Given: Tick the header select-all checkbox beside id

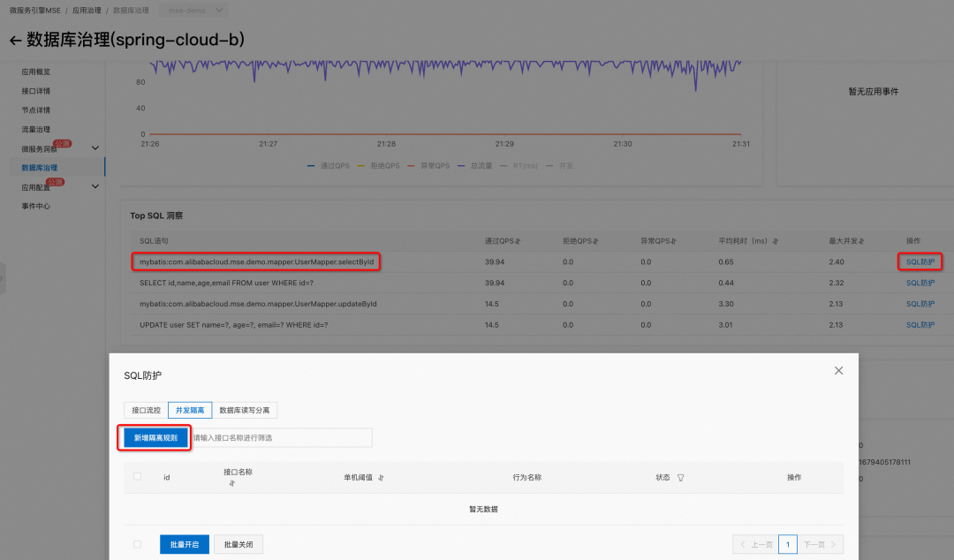Looking at the screenshot, I should (x=138, y=477).
